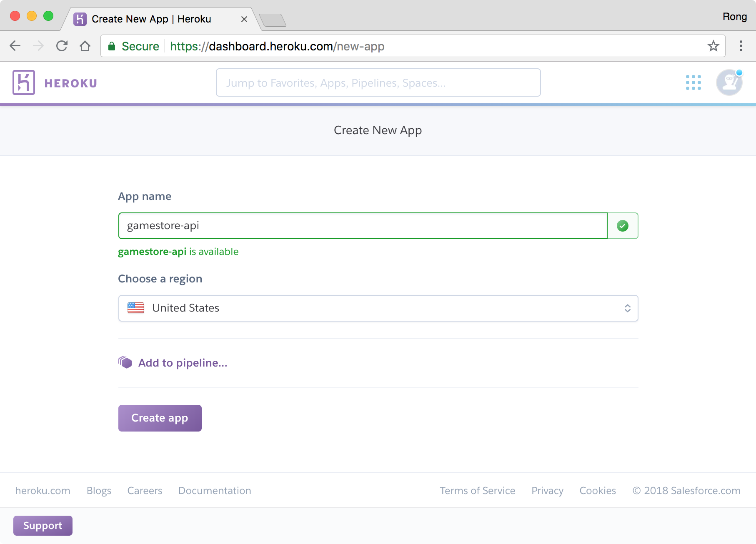
Task: Click the Heroku logo icon
Action: (24, 82)
